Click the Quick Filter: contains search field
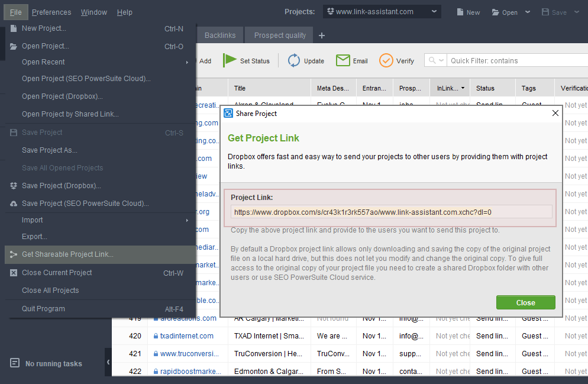Screen dimensions: 588x384 pos(518,60)
